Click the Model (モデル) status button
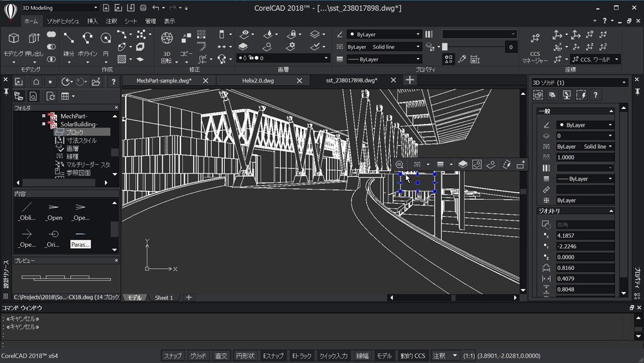Image resolution: width=644 pixels, height=363 pixels. [384, 356]
